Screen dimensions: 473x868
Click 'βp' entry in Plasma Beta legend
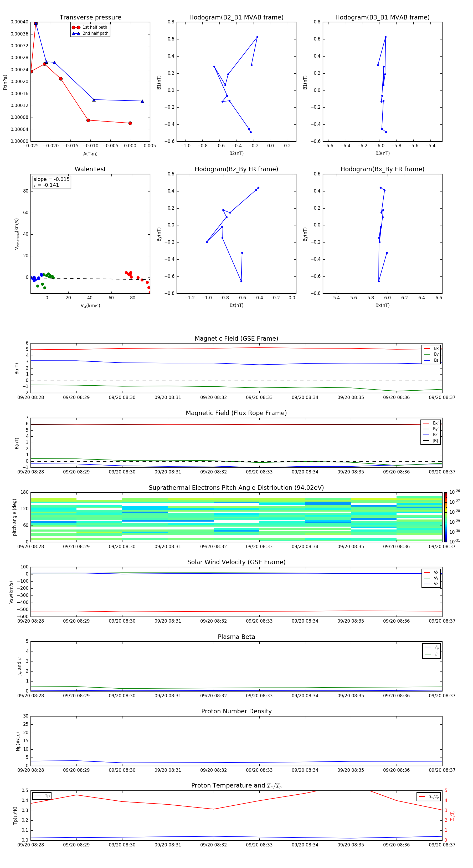point(431,647)
